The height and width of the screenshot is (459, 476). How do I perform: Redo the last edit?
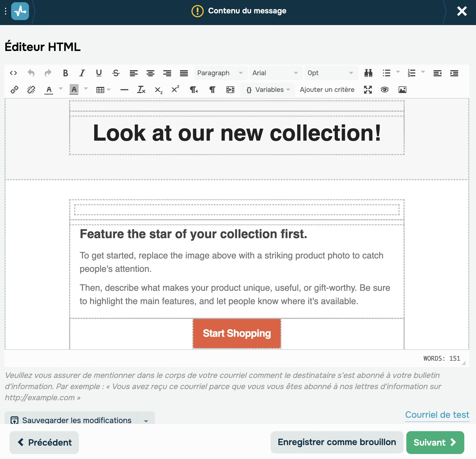(48, 73)
